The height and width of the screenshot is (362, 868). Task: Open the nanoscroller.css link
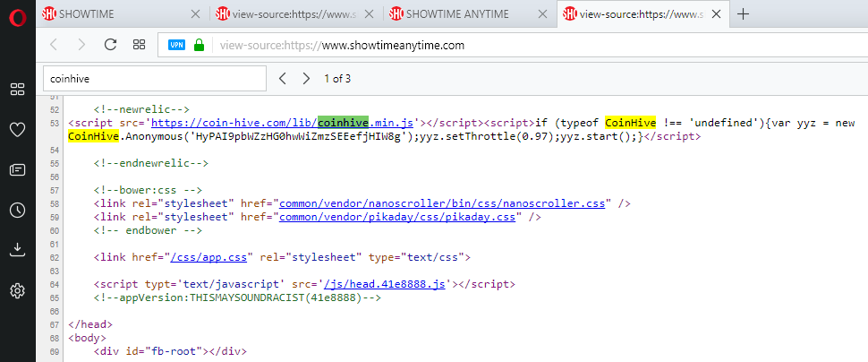442,203
